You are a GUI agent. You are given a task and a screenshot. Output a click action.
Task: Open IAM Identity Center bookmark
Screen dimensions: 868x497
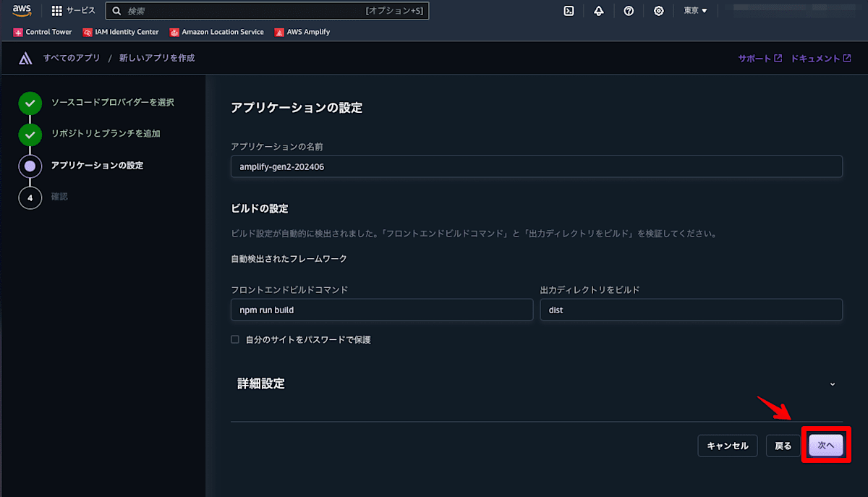(121, 32)
